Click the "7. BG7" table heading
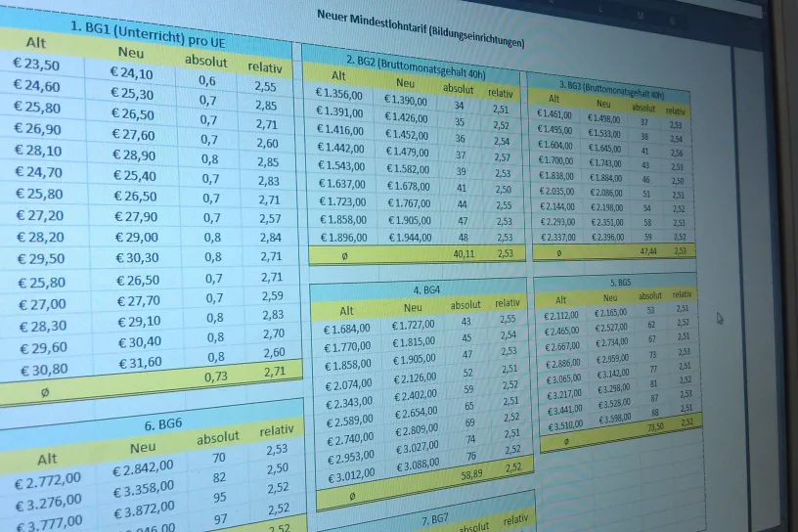The height and width of the screenshot is (532, 798). click(x=435, y=520)
